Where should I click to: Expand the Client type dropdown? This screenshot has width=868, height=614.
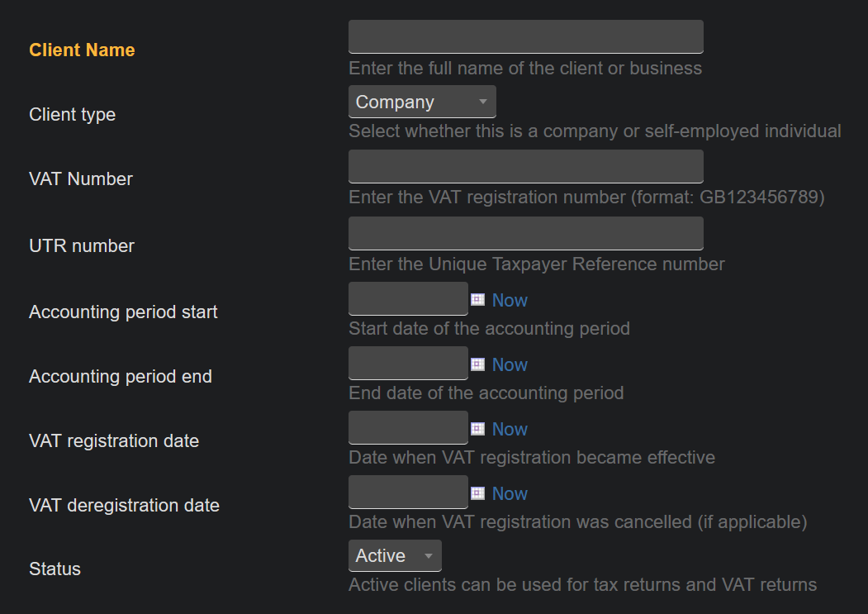(x=422, y=102)
